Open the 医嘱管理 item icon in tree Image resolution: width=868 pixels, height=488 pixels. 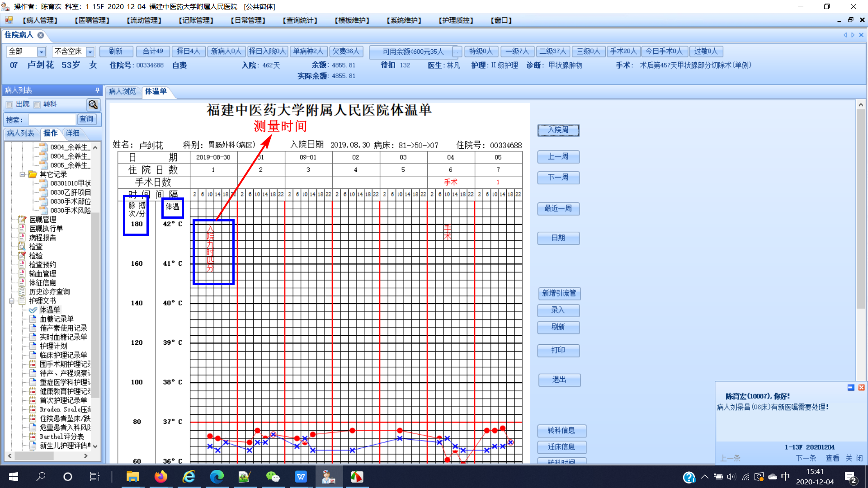[x=22, y=220]
